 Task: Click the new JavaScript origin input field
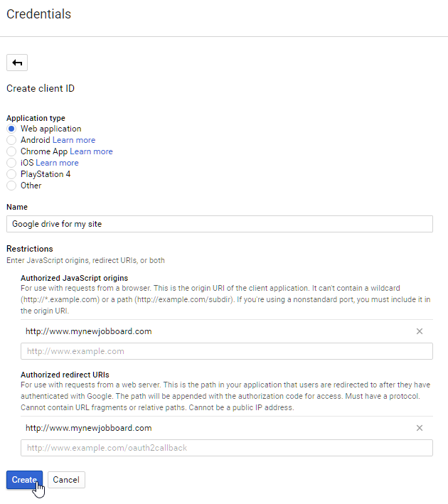227,351
